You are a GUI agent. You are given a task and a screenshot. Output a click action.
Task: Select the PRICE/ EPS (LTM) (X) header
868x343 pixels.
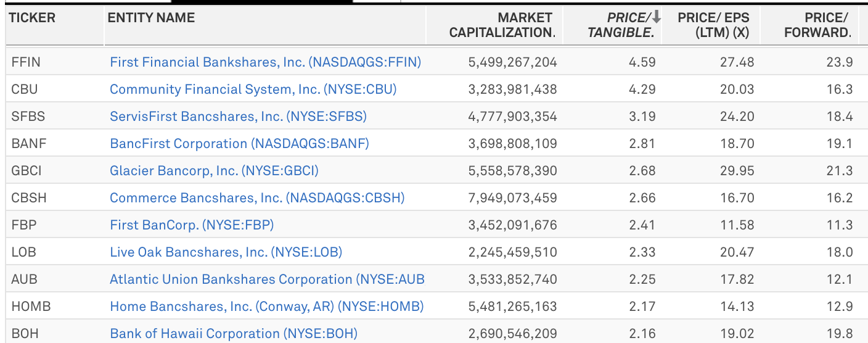pyautogui.click(x=713, y=25)
